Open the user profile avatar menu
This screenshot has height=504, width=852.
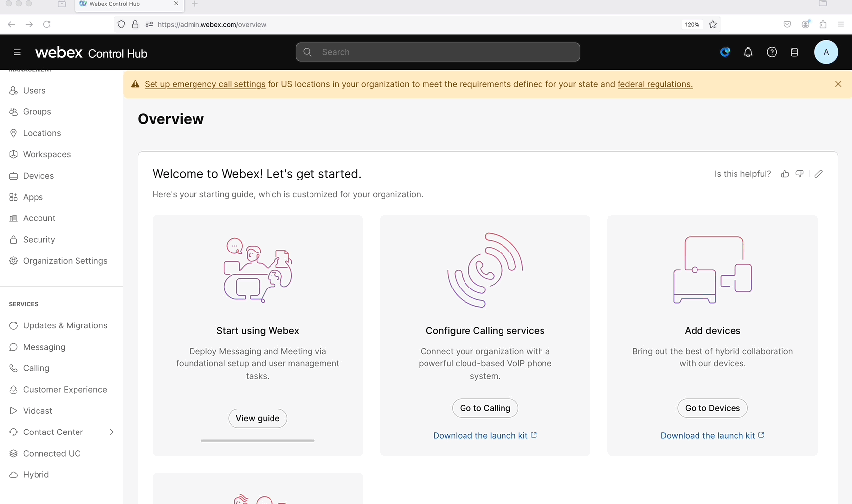point(826,52)
